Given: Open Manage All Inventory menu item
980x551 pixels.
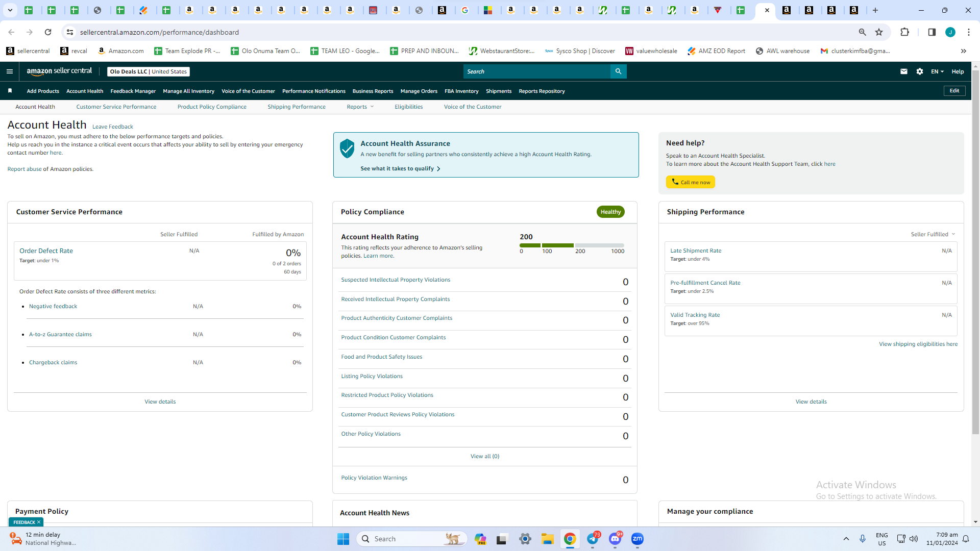Looking at the screenshot, I should coord(188,91).
